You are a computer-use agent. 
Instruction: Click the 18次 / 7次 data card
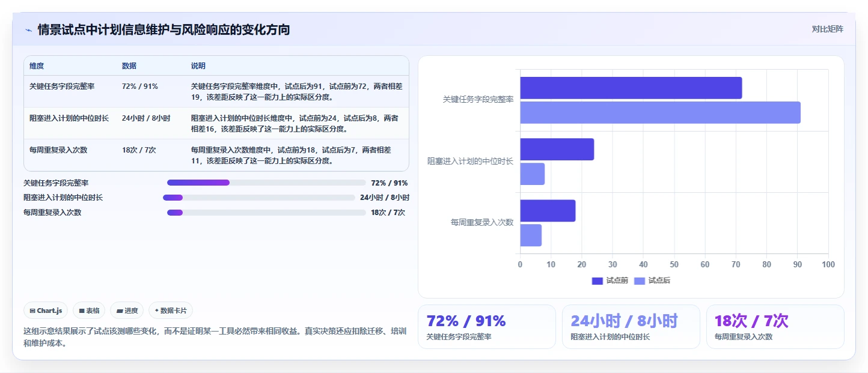[x=775, y=327]
